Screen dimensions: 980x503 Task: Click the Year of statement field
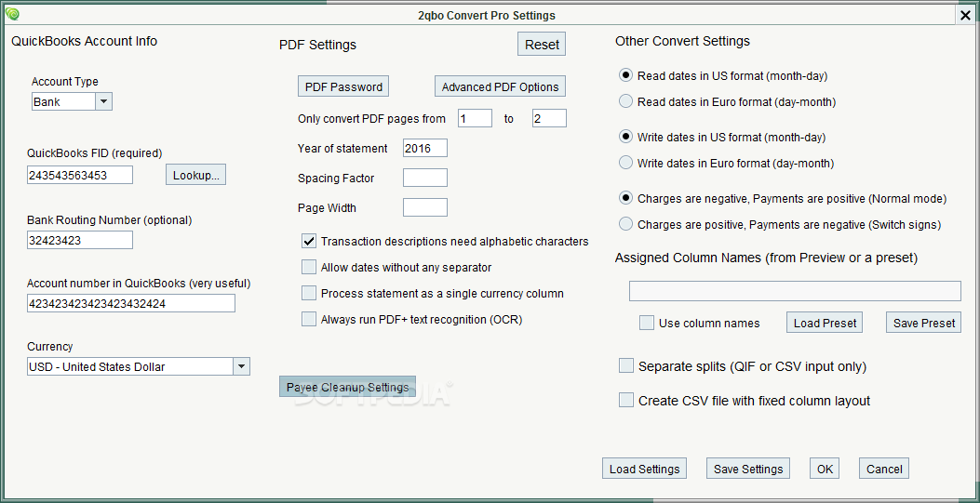click(x=425, y=148)
